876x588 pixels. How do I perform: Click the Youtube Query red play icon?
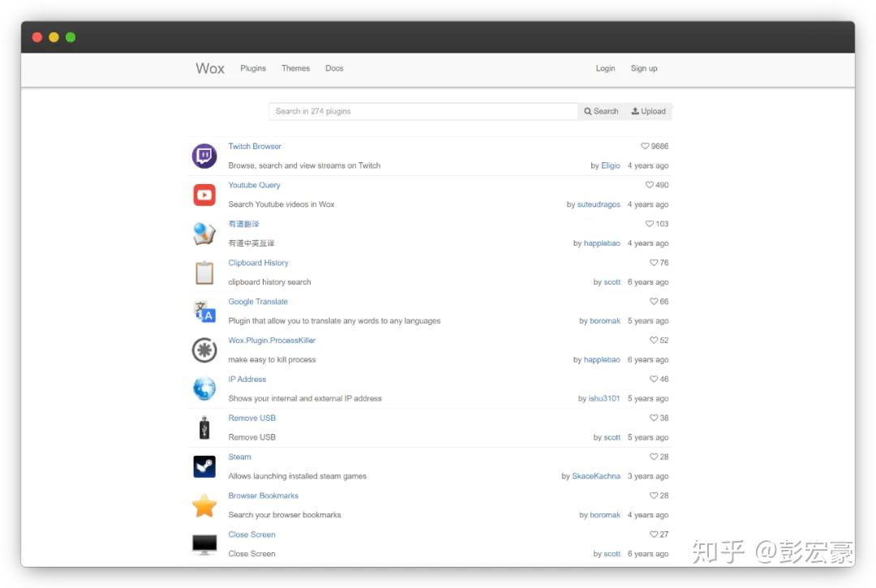(204, 195)
